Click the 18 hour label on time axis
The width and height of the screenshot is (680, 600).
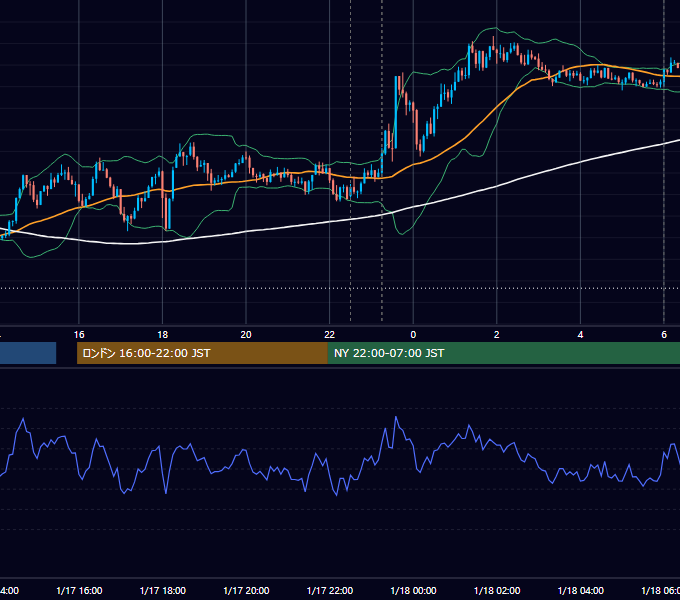point(163,335)
